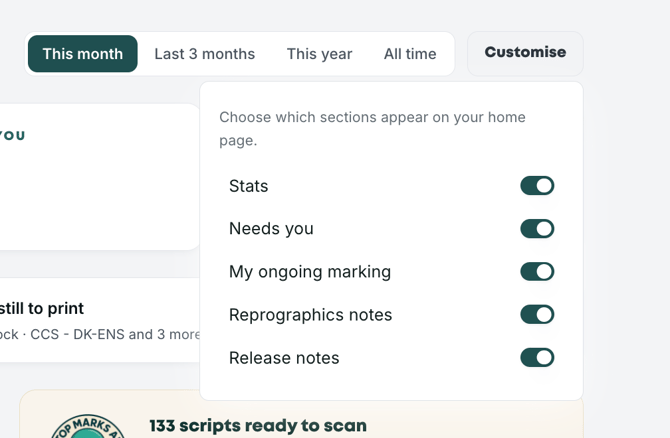The image size is (670, 438).
Task: Click the Reprographics notes label
Action: [310, 315]
